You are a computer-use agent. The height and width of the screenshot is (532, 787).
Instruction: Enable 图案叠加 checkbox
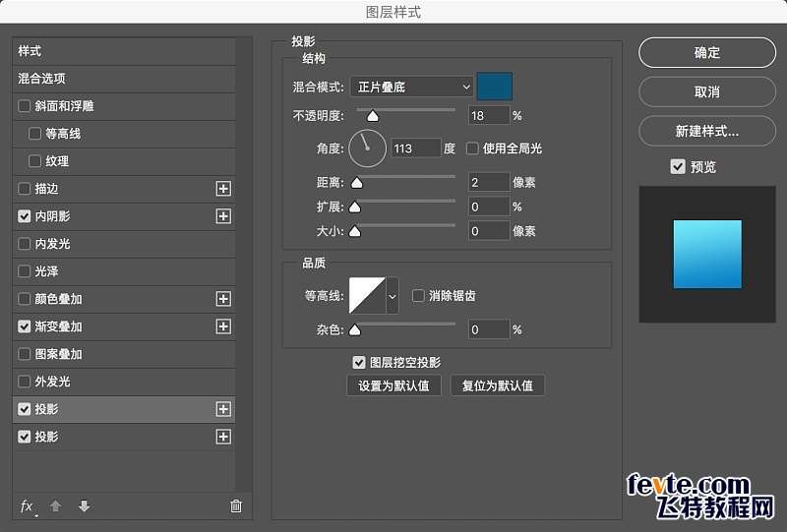[x=24, y=354]
